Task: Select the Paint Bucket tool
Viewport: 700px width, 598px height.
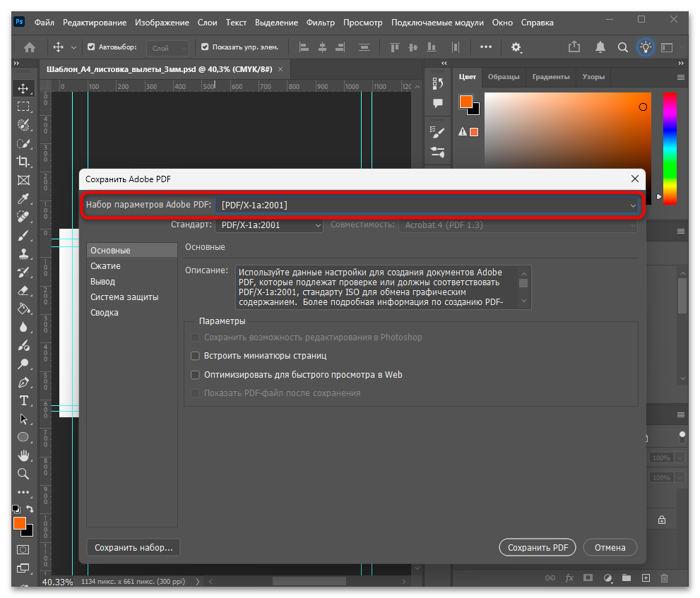Action: coord(23,309)
